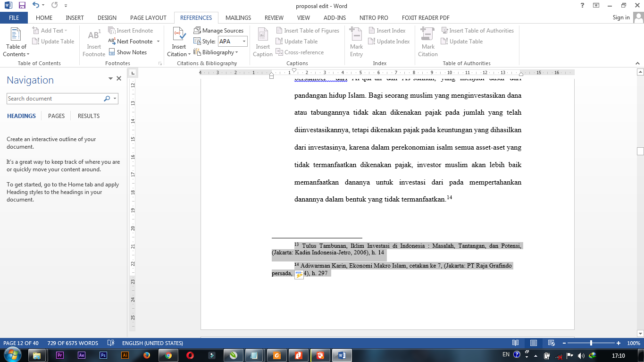The width and height of the screenshot is (644, 362).
Task: Open Photoshop from the taskbar
Action: [103, 354]
